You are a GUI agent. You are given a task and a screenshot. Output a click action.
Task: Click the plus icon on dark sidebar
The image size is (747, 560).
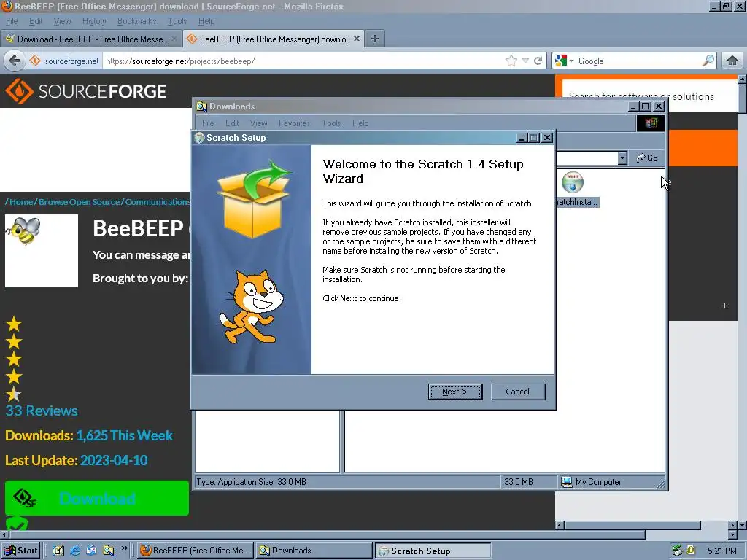724,306
